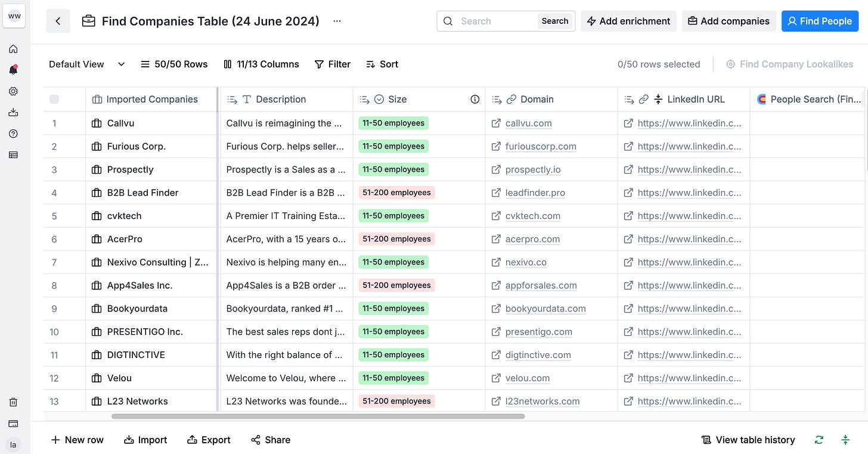Open the credit card billing icon
Screen dimensions: 868x454
tap(13, 424)
